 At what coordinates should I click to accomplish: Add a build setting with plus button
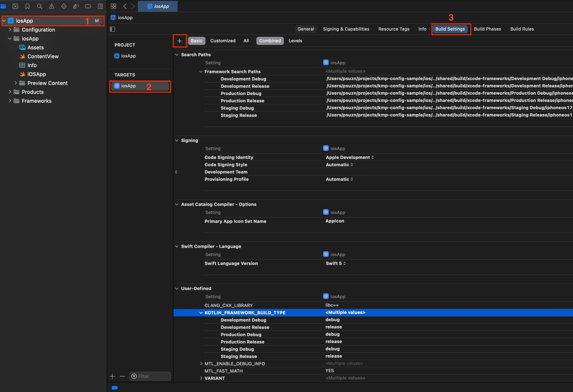[x=180, y=41]
